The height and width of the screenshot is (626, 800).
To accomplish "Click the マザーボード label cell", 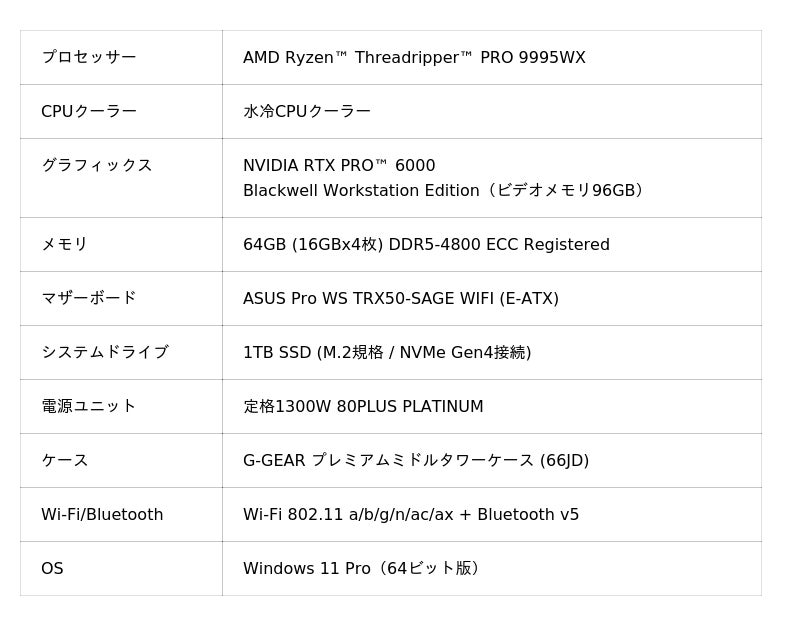I will [x=89, y=298].
